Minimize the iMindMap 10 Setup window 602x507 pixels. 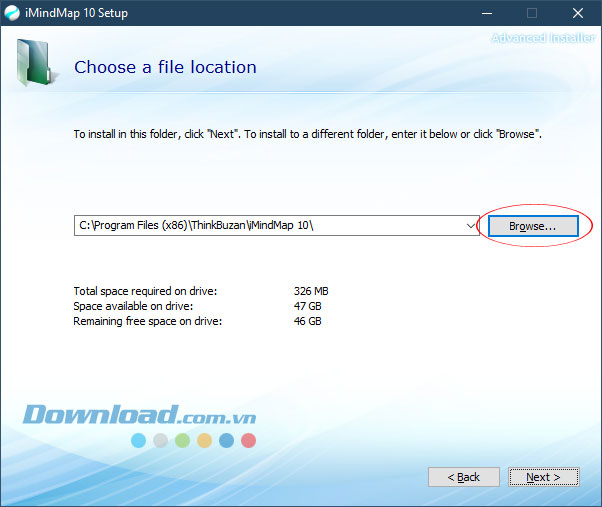[487, 13]
